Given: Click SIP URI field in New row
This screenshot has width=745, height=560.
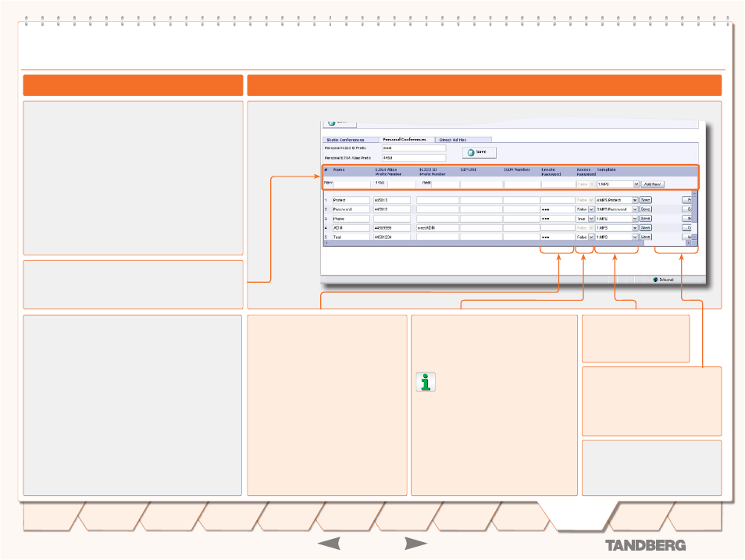Looking at the screenshot, I should point(481,184).
